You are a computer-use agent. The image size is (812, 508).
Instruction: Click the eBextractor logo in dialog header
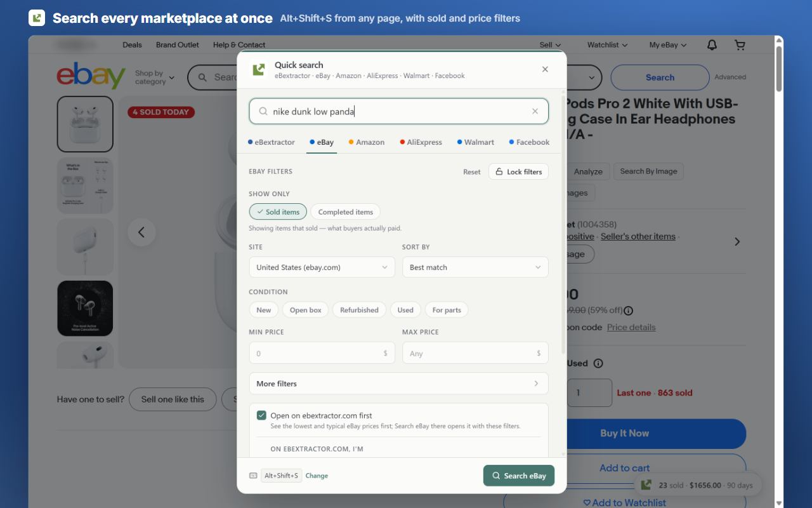(259, 69)
